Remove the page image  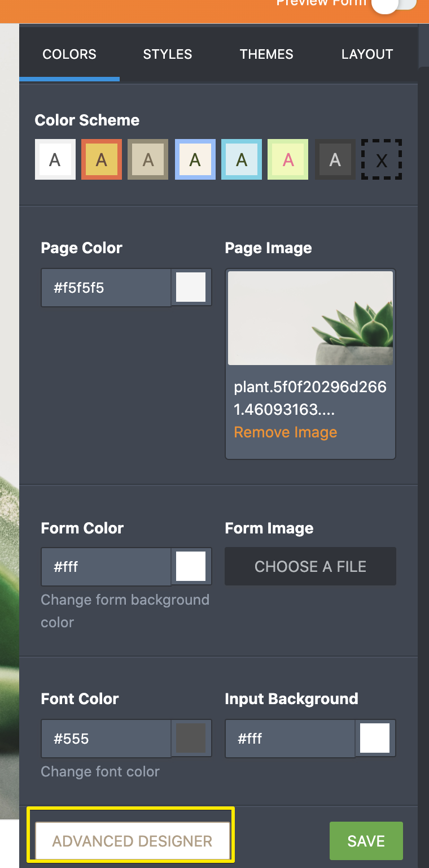point(285,432)
